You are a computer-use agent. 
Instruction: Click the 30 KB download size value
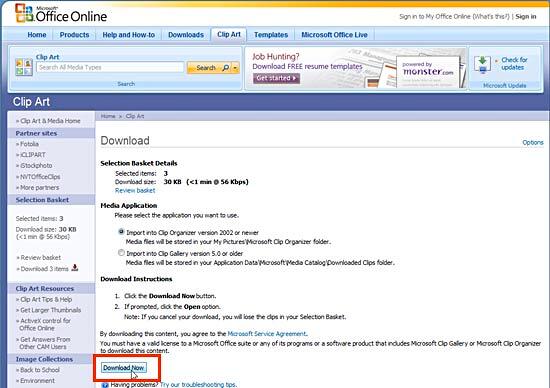point(172,182)
